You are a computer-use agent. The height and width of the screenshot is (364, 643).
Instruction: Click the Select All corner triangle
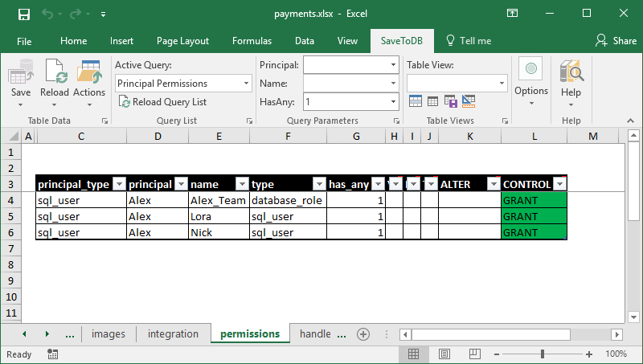click(x=13, y=136)
